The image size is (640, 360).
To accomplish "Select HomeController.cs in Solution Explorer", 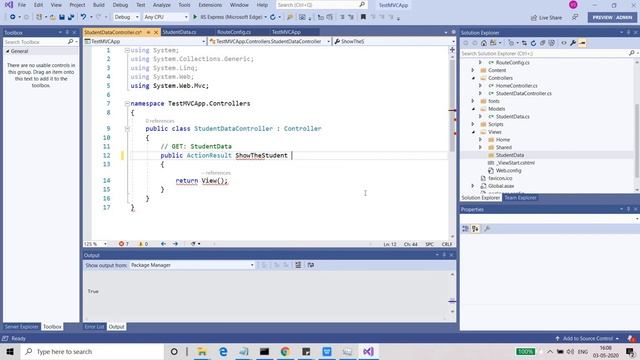I will pyautogui.click(x=516, y=86).
